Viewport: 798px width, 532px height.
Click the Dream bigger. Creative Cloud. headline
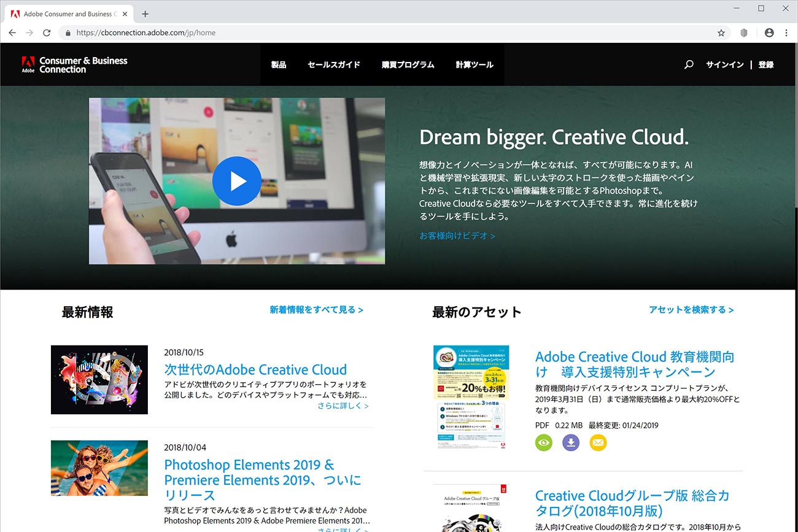click(x=554, y=137)
